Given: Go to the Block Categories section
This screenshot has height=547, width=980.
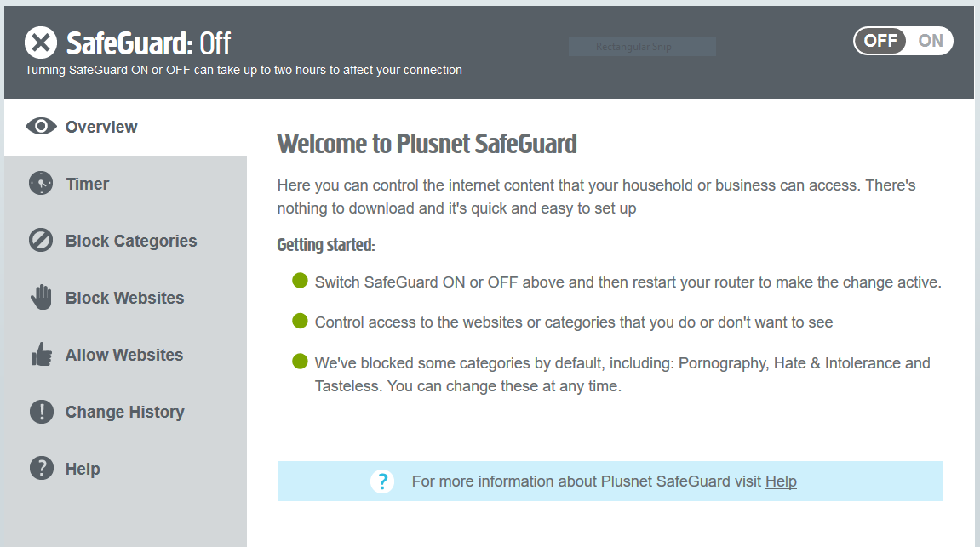Looking at the screenshot, I should pos(130,240).
